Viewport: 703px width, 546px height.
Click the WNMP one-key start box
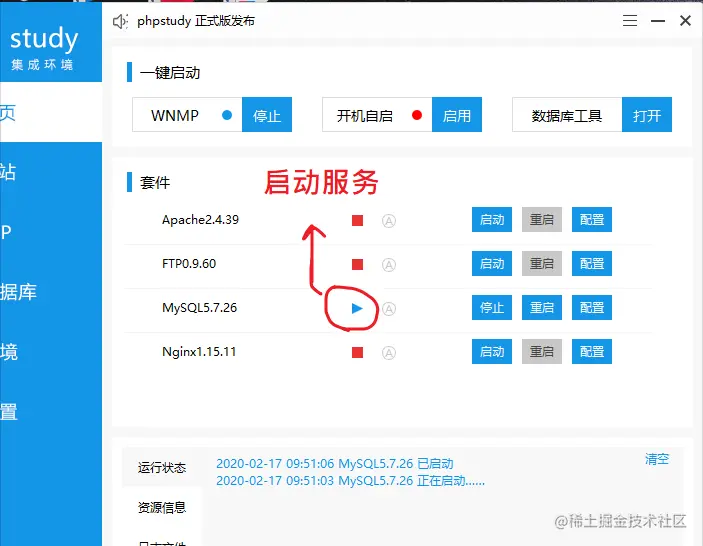[x=187, y=115]
